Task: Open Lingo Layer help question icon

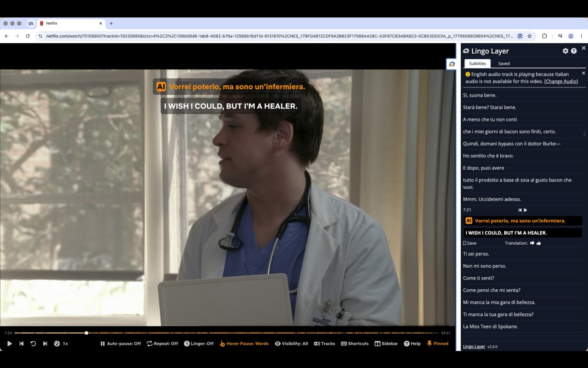Action: pyautogui.click(x=574, y=51)
